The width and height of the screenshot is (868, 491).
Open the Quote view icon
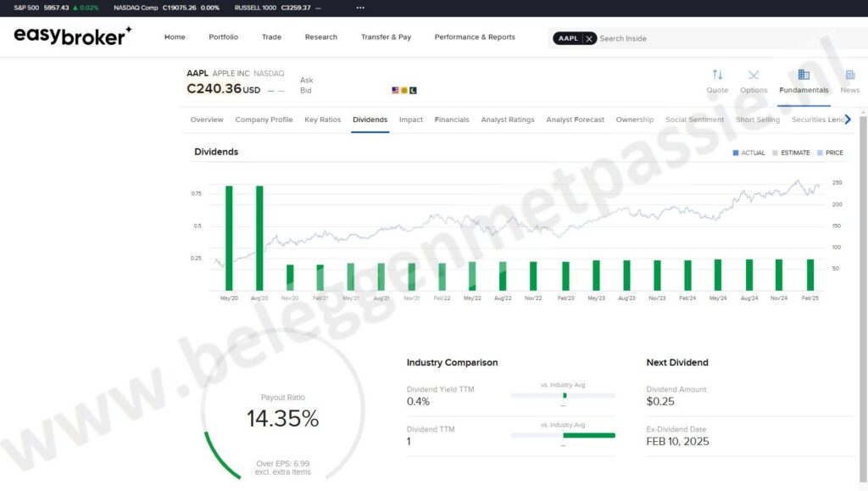pyautogui.click(x=717, y=75)
